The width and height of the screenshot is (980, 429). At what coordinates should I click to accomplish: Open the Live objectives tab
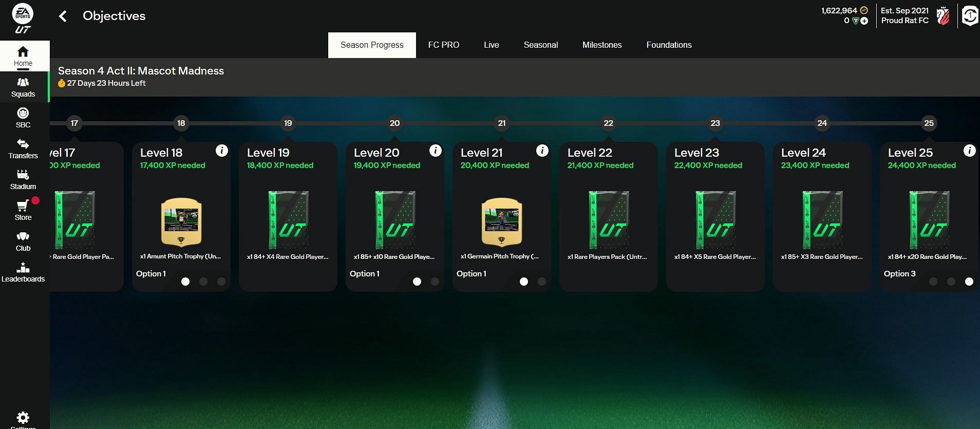[492, 45]
